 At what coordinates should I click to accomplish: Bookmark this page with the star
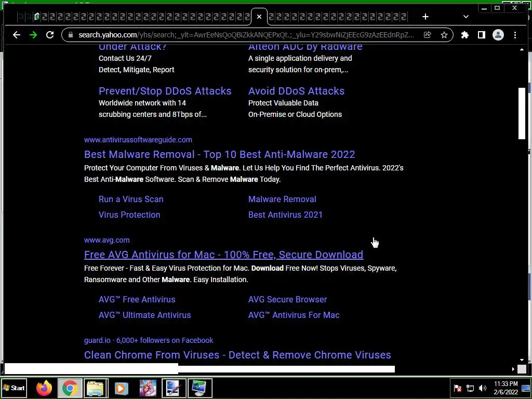point(444,35)
